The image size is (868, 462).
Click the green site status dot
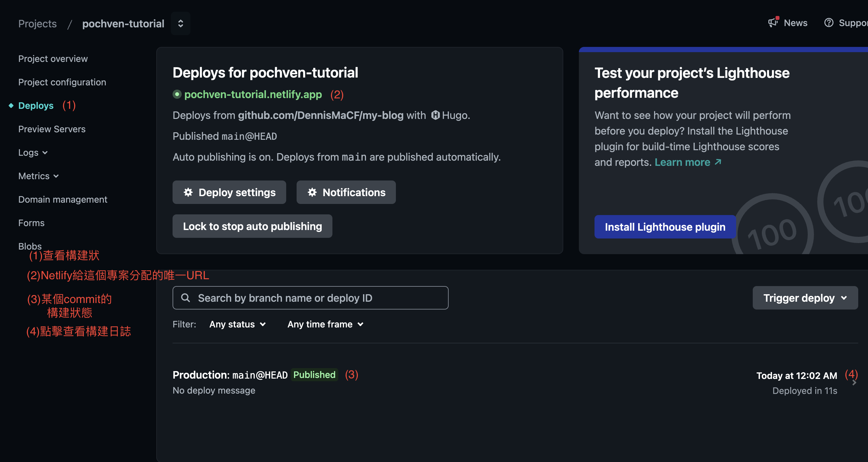pos(177,94)
